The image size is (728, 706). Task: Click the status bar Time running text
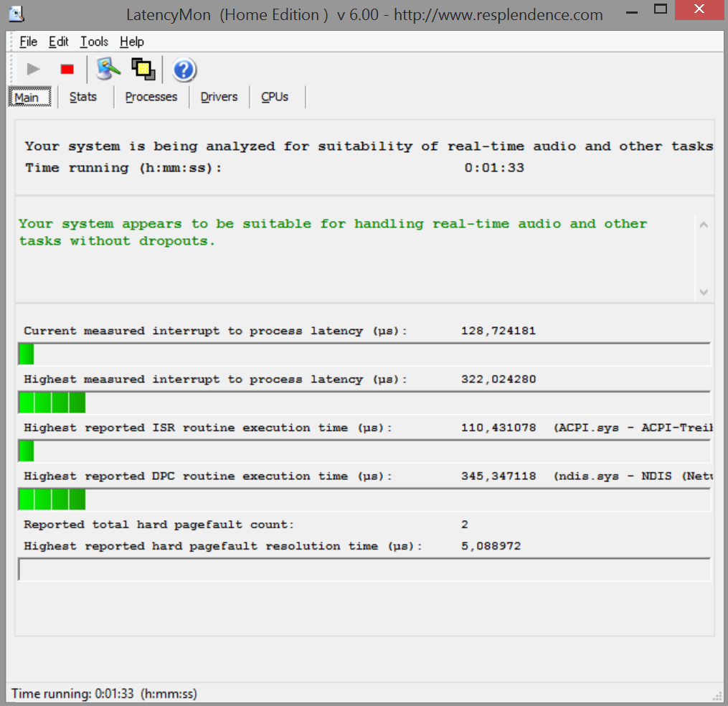click(x=104, y=694)
